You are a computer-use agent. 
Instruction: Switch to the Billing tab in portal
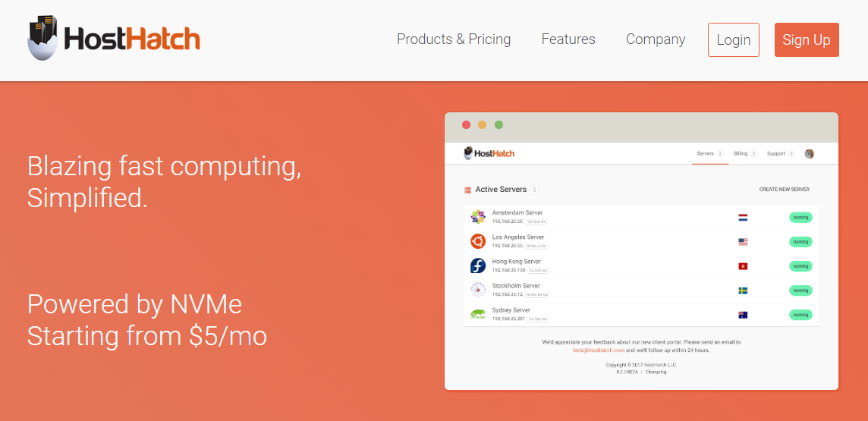click(x=741, y=153)
